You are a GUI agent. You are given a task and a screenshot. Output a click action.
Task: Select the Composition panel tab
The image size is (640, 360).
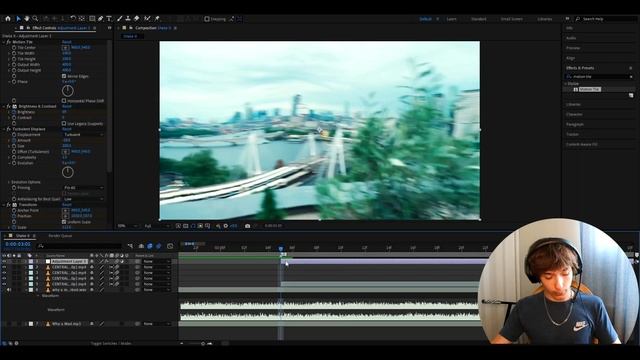153,28
